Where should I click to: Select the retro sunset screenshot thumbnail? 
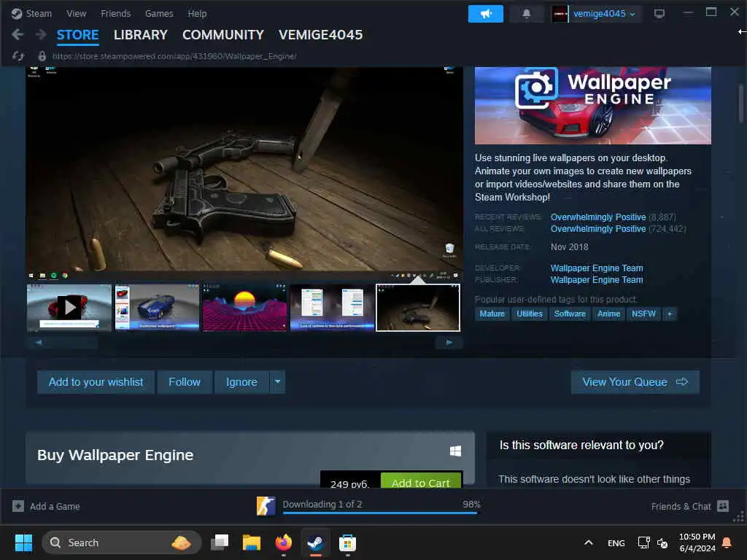point(244,308)
